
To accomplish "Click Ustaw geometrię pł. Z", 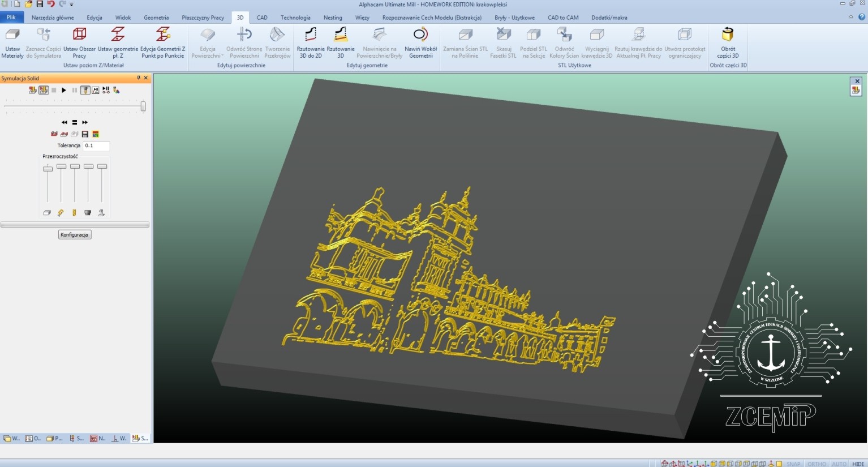I will (x=118, y=43).
